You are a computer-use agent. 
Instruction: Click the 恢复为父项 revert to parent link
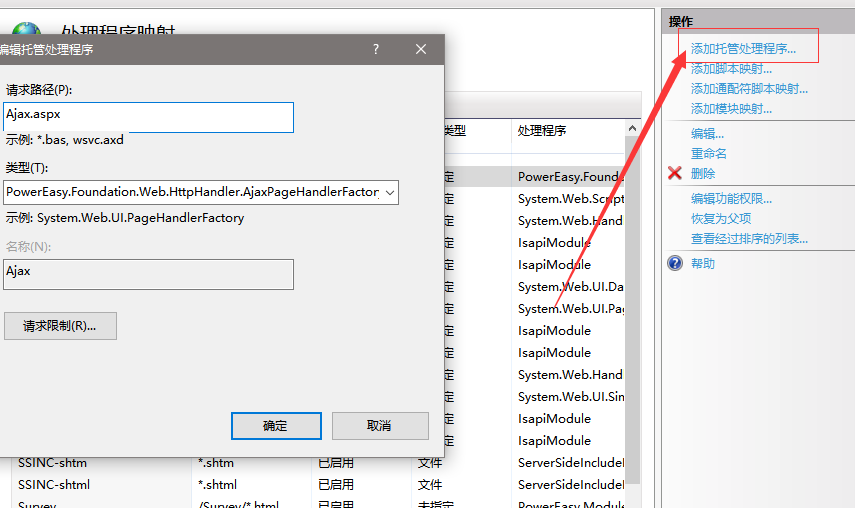(720, 219)
